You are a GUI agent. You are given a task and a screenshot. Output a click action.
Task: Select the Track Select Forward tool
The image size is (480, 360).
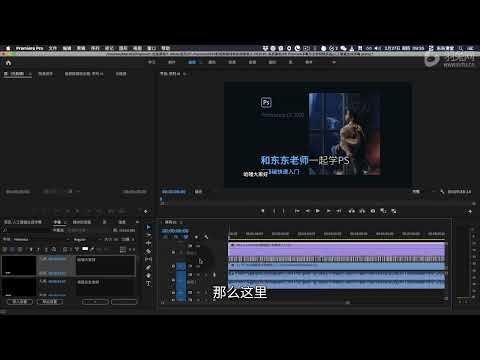coord(148,235)
